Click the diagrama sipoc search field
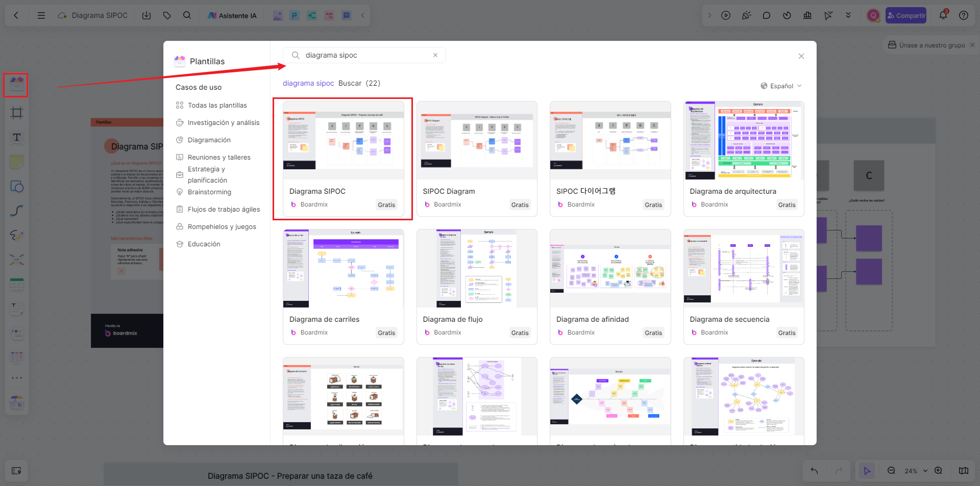980x486 pixels. (x=364, y=55)
